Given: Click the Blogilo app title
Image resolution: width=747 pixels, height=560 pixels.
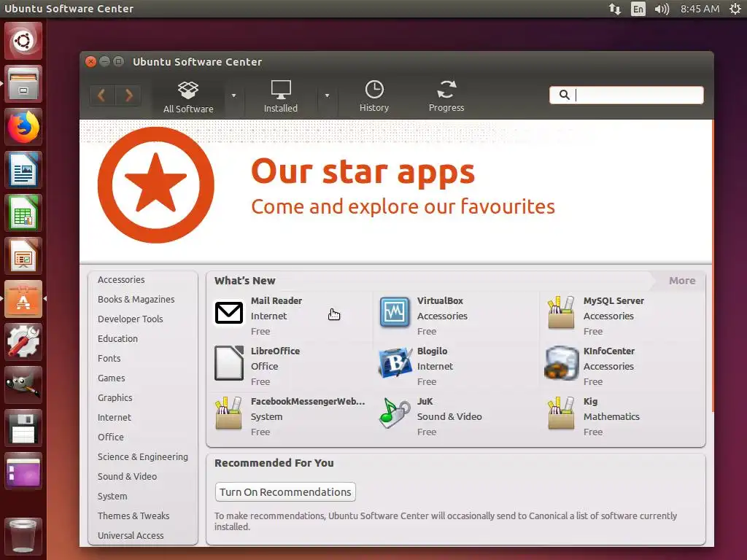Looking at the screenshot, I should coord(432,351).
